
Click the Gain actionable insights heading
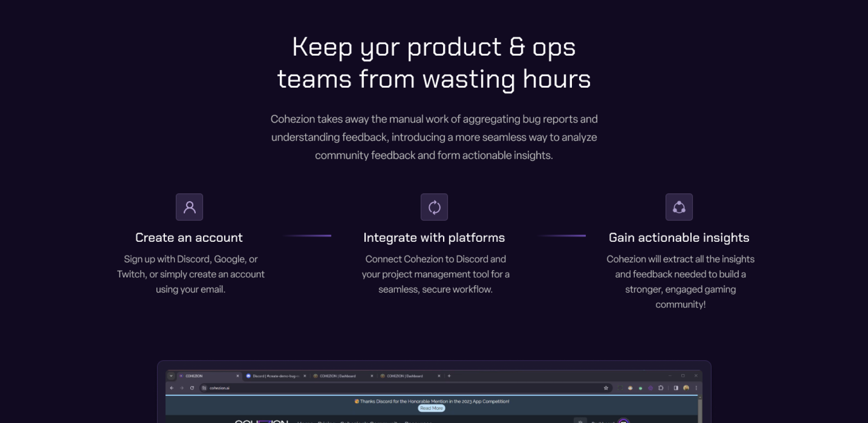point(679,238)
